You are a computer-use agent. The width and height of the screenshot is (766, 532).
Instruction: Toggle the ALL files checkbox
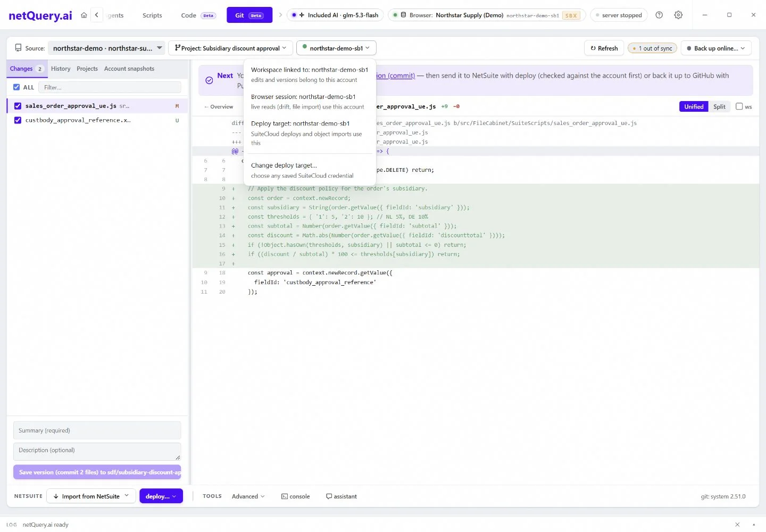16,87
